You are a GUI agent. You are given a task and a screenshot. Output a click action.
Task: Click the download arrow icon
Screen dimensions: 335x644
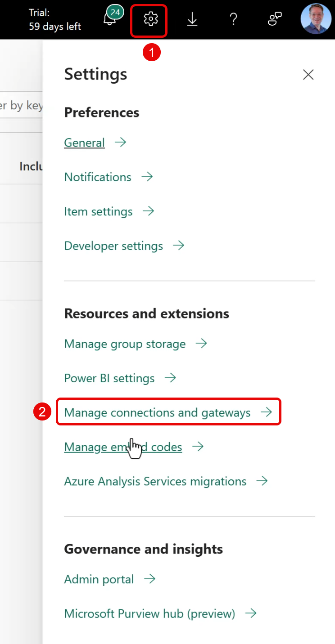coord(192,19)
